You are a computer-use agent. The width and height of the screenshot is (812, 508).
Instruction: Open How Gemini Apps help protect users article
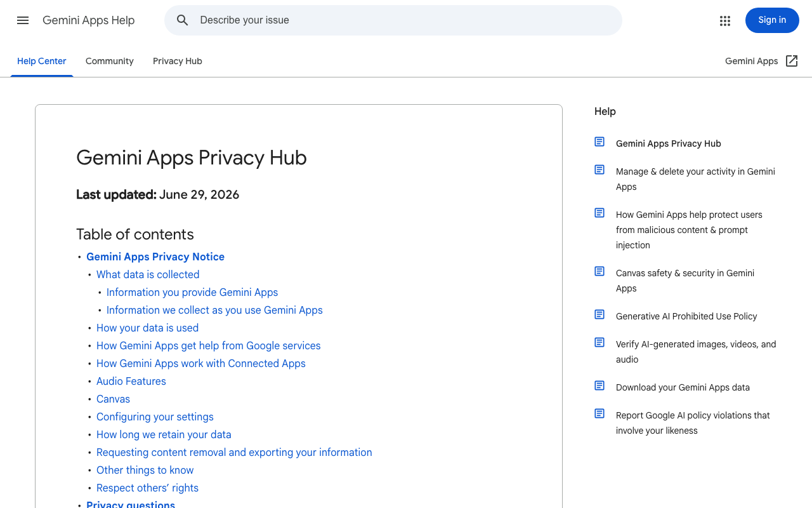click(x=689, y=230)
